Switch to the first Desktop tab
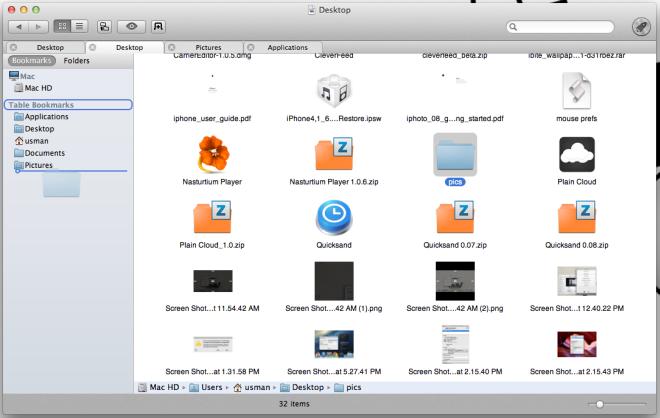660x418 pixels. (50, 47)
